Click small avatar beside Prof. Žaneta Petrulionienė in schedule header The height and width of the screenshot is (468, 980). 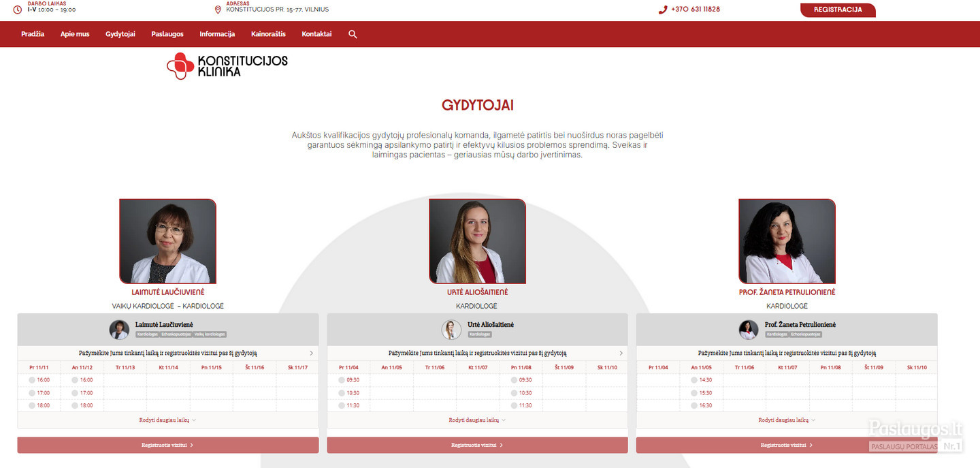[x=749, y=330]
